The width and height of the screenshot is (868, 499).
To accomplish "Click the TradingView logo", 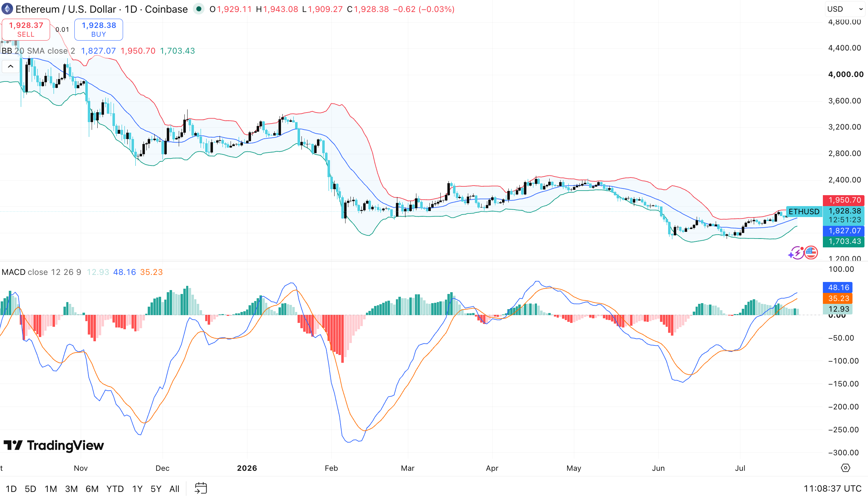I will point(54,445).
